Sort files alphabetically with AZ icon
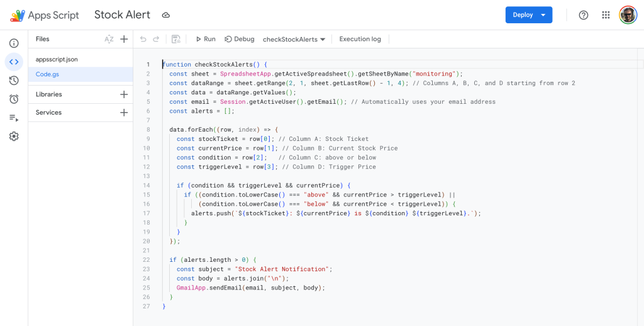644x326 pixels. coord(109,39)
